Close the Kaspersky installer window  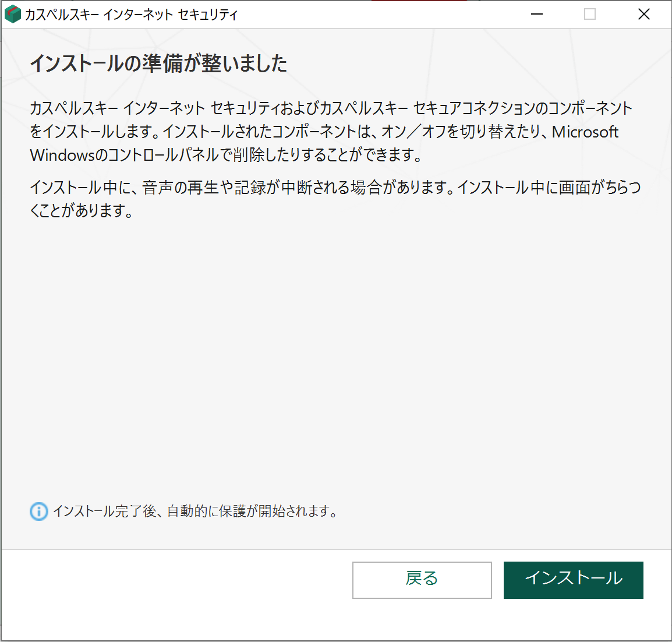[x=643, y=14]
